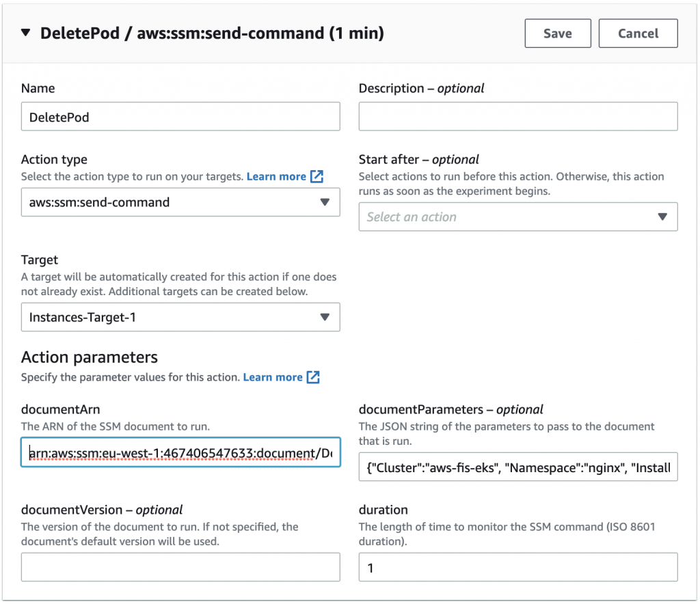Focus the empty documentVersion field
Screen dimensions: 700x604
[180, 567]
